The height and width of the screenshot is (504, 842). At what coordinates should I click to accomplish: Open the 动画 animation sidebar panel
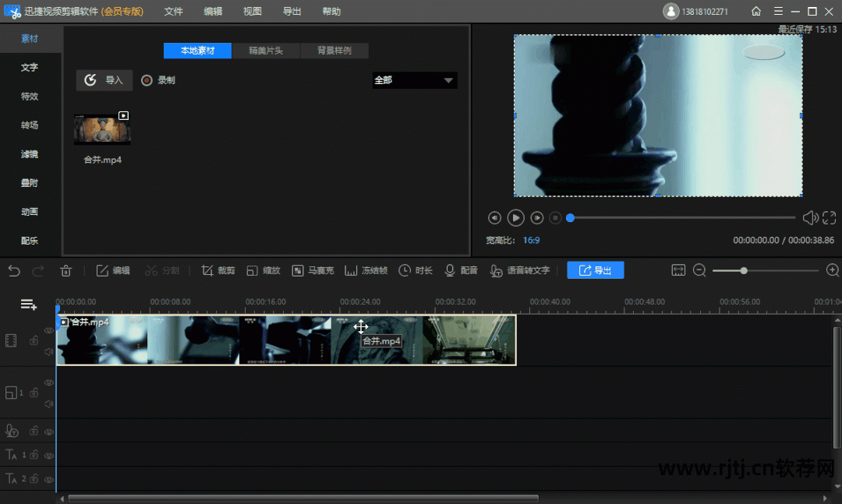click(x=30, y=211)
